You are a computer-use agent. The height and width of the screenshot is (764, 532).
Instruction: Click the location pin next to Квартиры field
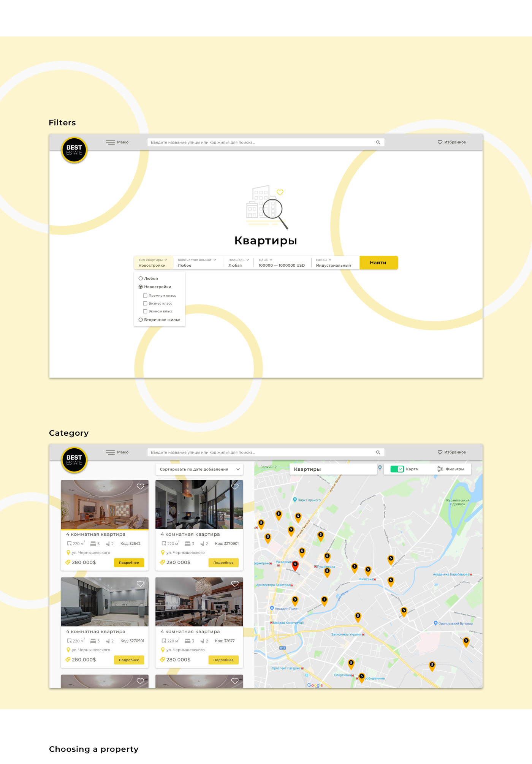[380, 468]
